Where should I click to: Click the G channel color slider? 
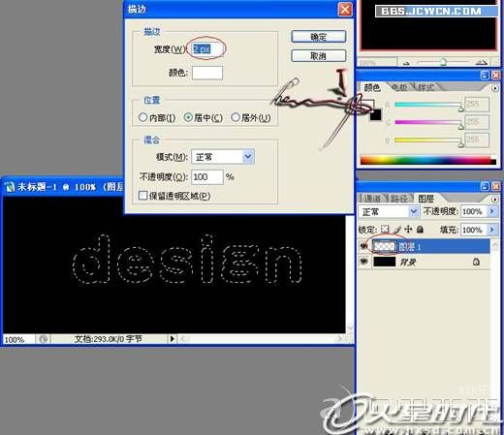click(428, 122)
